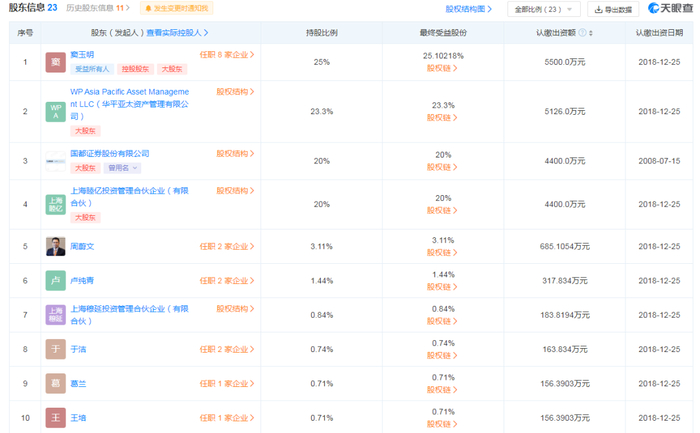The width and height of the screenshot is (700, 433).
Task: Open 查看实际控股人 link in header
Action: pyautogui.click(x=177, y=33)
